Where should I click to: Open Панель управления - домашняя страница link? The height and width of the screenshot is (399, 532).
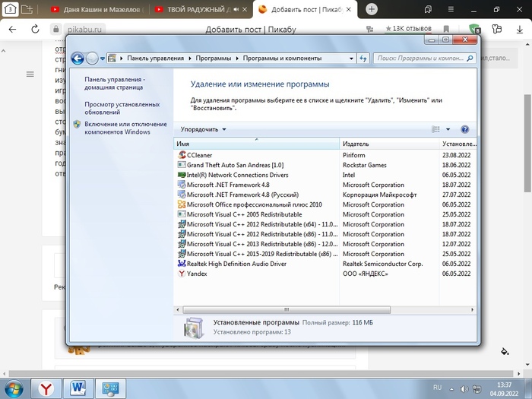[115, 83]
